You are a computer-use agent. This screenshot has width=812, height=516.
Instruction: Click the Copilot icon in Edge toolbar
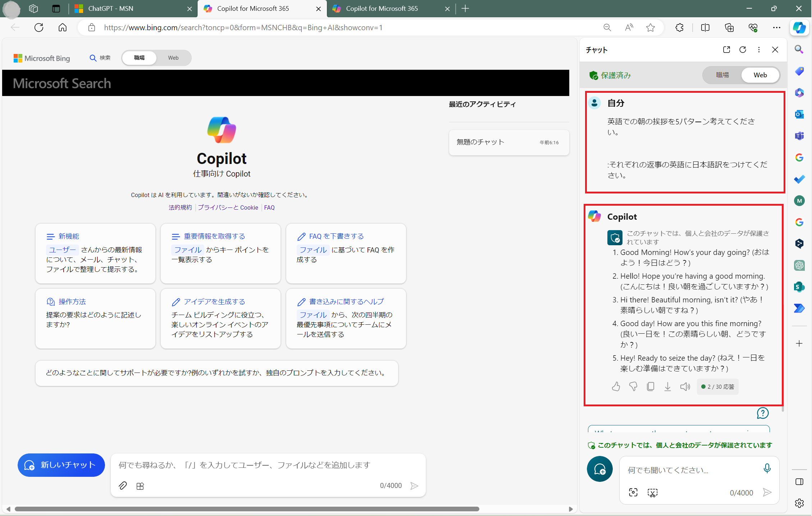coord(799,28)
